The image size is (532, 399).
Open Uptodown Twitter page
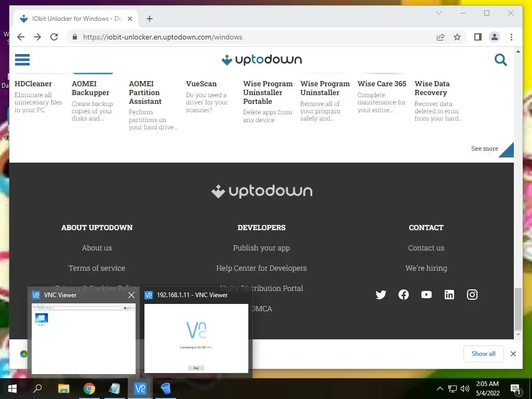(x=381, y=295)
